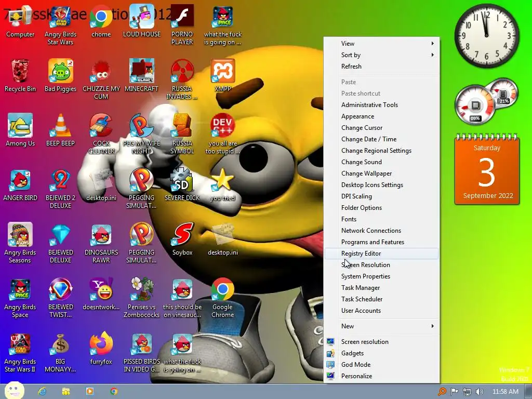Click the analog clock gadget
Viewport: 532px width, 399px height.
(x=486, y=36)
